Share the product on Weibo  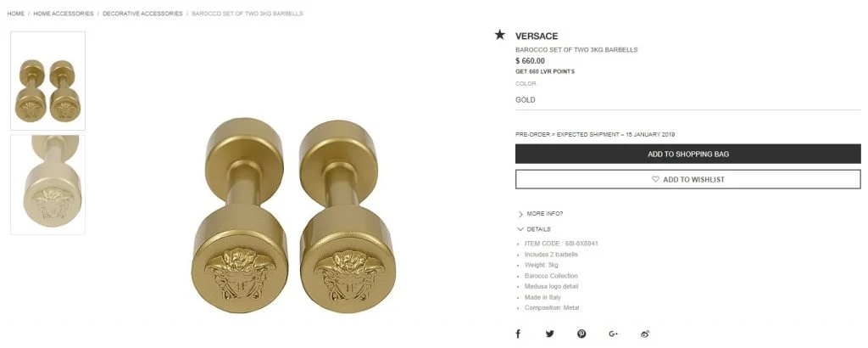tap(644, 334)
